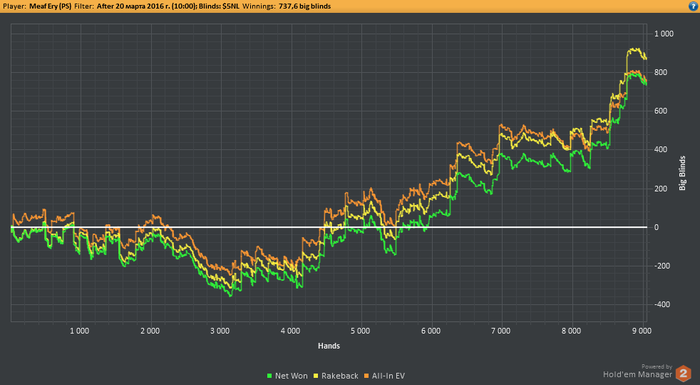Screen dimensions: 700x385
Task: Click the 800 big blinds axis label
Action: [661, 72]
